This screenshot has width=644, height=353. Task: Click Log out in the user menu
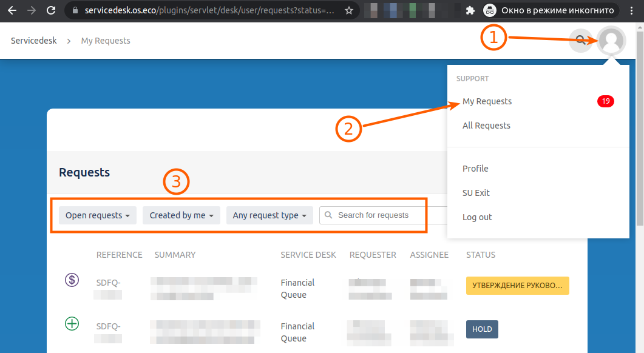click(477, 217)
